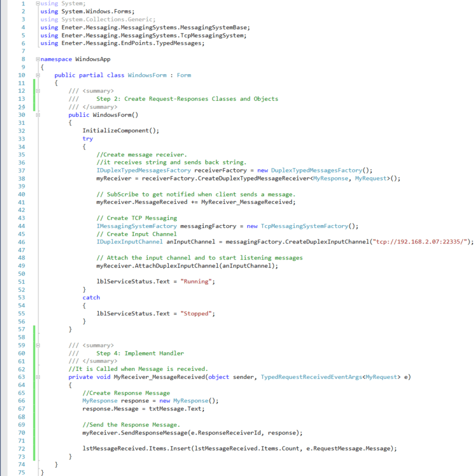
Task: Click the 'IMessagingSystemFactory' type name
Action: pyautogui.click(x=136, y=226)
